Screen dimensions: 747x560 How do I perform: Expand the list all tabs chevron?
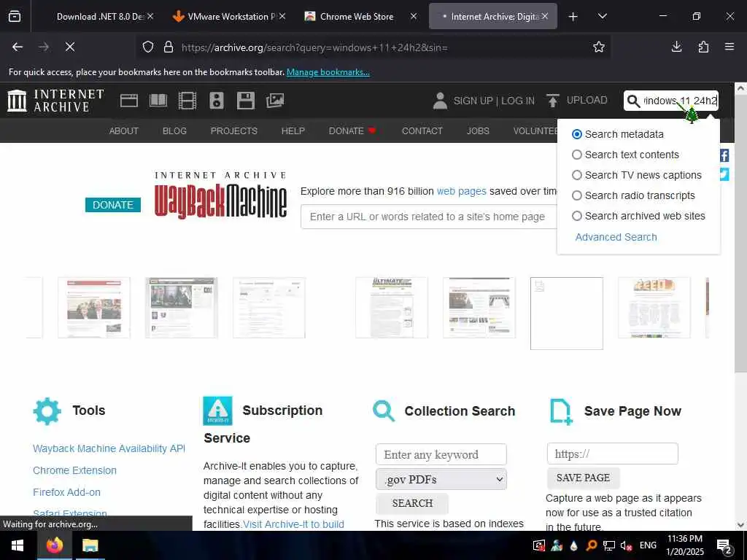602,17
